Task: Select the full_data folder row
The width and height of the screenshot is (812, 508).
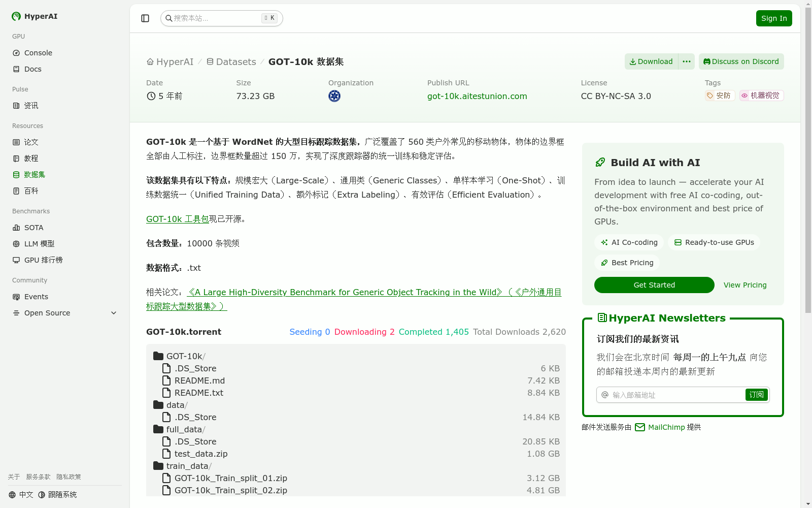Action: coord(356,429)
